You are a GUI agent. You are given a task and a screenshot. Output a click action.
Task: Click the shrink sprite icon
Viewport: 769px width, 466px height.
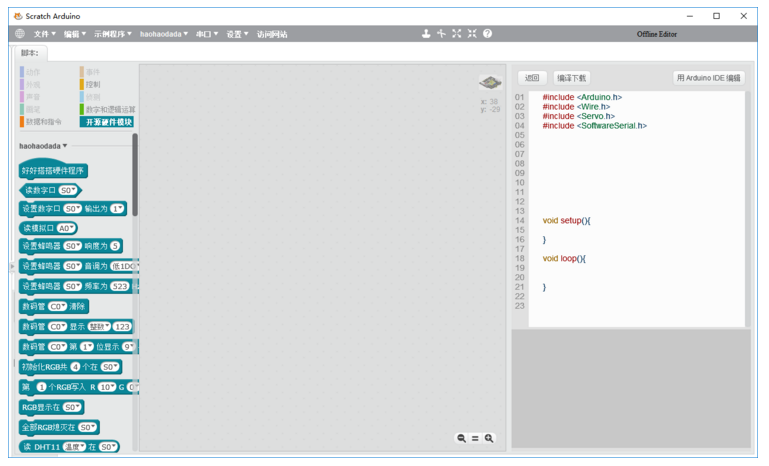(472, 33)
